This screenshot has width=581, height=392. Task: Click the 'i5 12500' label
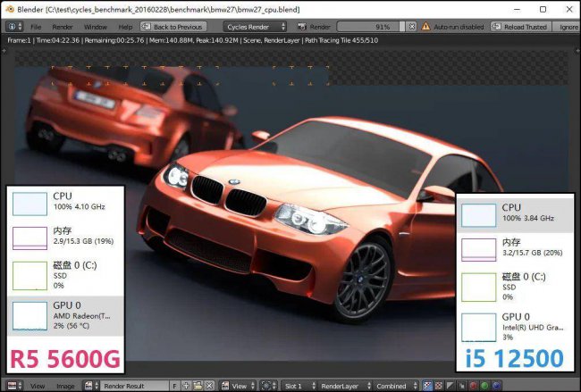point(514,358)
